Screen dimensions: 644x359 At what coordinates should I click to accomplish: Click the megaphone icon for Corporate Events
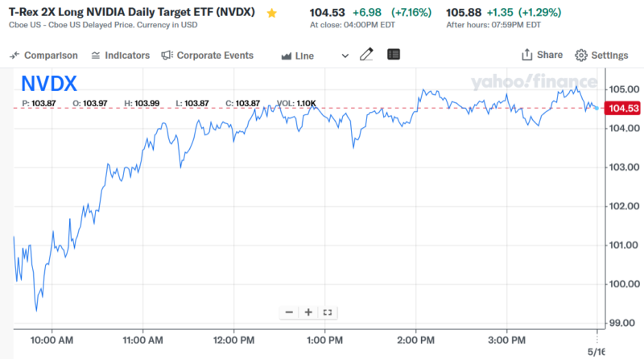[167, 56]
